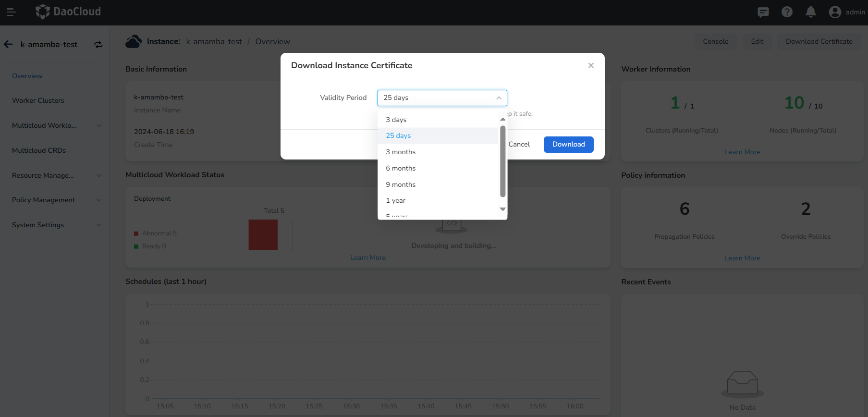Choose the 1 year validity option

(x=395, y=200)
